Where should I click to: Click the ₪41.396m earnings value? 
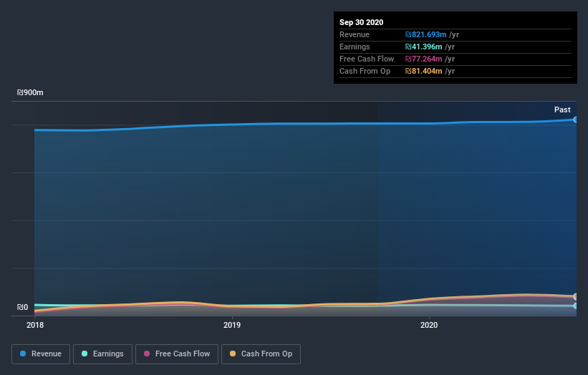[423, 47]
